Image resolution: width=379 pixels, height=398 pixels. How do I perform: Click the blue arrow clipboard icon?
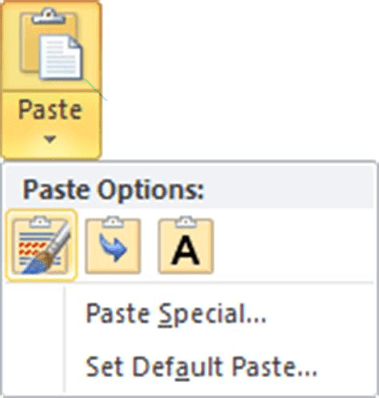113,245
